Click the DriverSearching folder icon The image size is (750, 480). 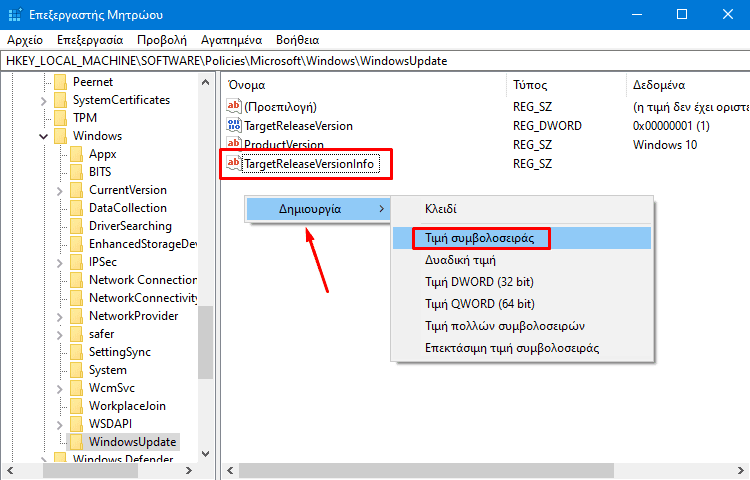point(77,226)
